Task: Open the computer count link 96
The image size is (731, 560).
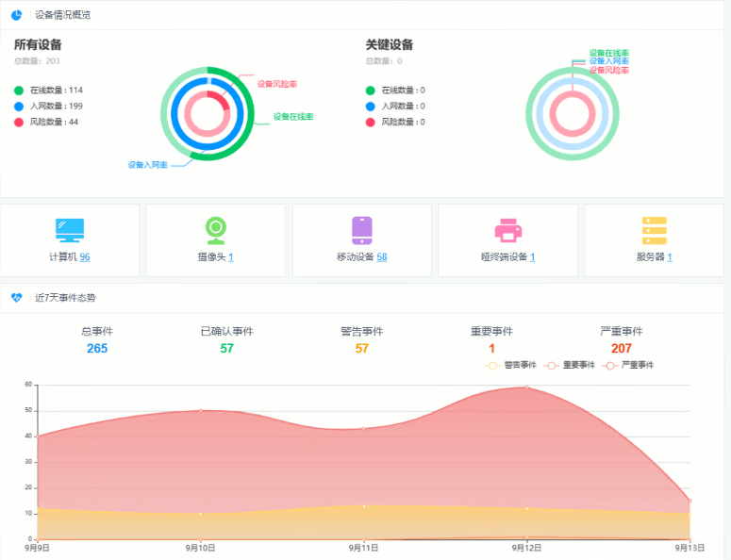Action: 85,256
